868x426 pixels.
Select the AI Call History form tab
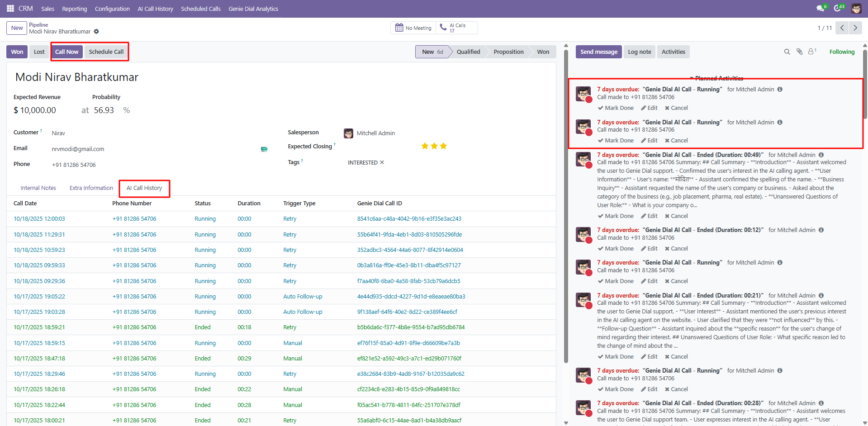[144, 188]
